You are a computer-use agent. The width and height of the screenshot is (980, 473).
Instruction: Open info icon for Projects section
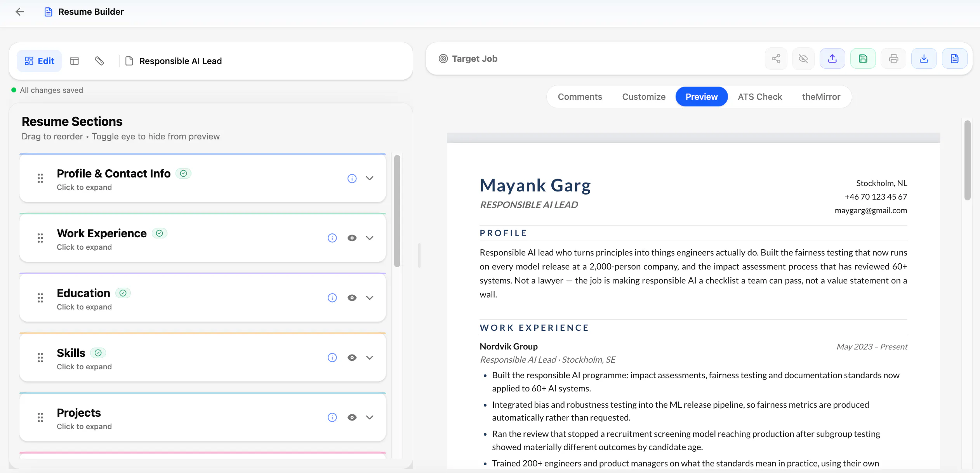pos(332,417)
